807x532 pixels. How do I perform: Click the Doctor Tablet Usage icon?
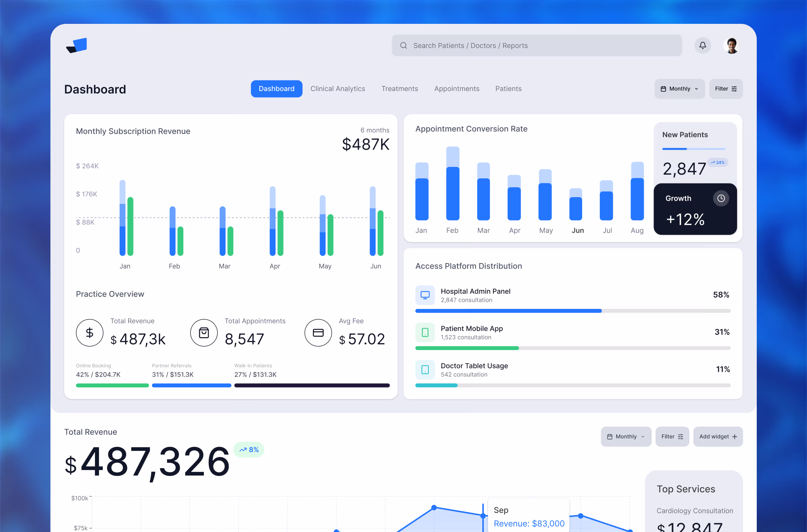point(425,369)
